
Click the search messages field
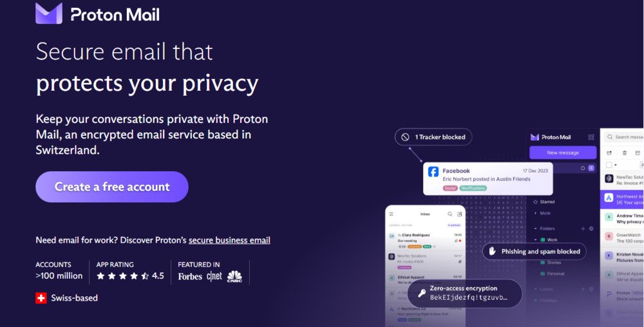coord(629,137)
